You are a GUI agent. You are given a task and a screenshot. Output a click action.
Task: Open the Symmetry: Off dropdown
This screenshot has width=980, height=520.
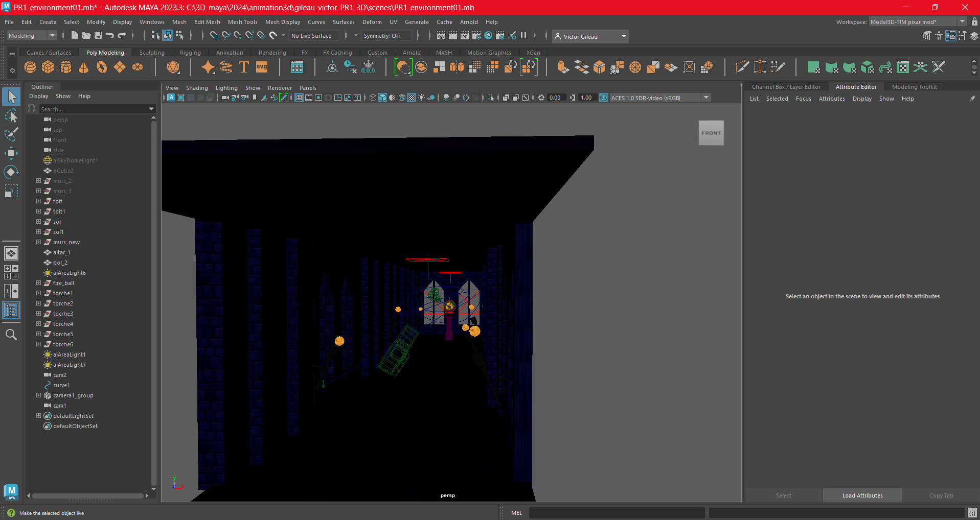(x=386, y=36)
